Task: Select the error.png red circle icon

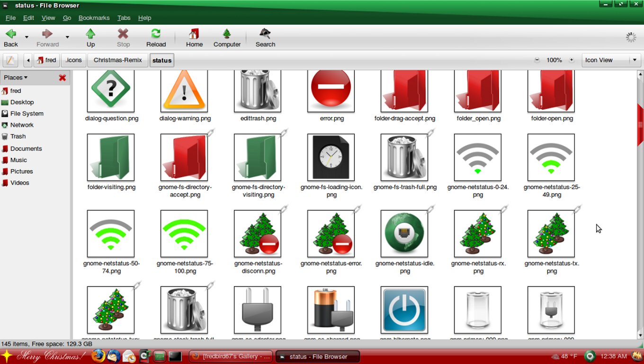Action: 331,91
